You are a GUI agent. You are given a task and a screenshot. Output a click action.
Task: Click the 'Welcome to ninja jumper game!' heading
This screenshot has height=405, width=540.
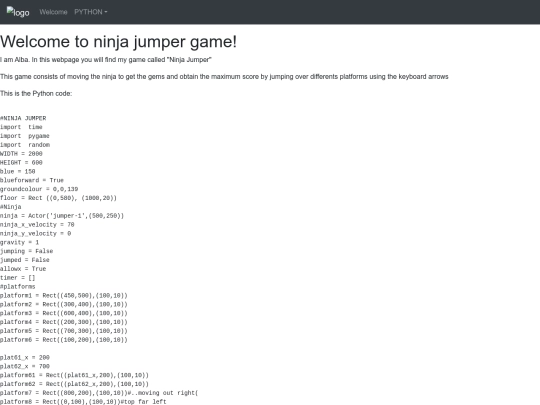(x=118, y=42)
